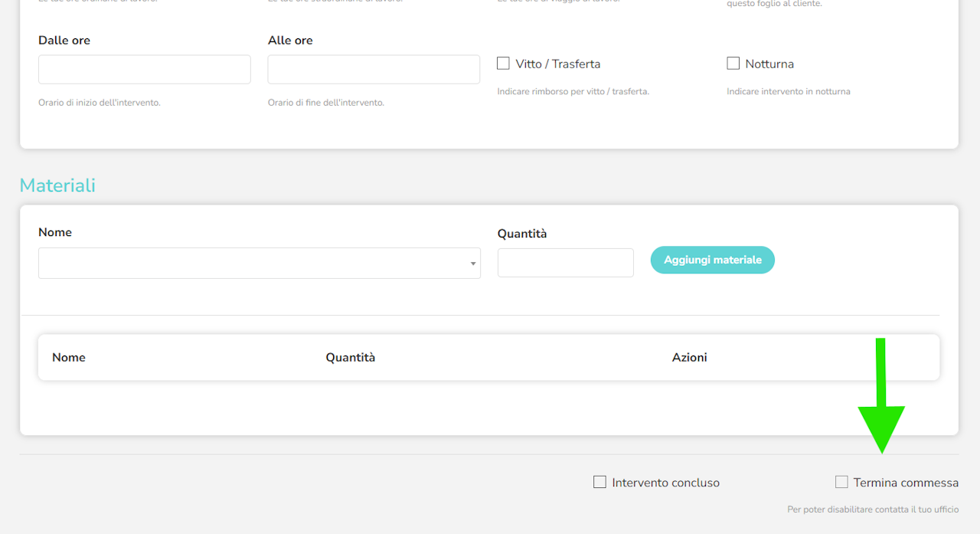Click the Termina commessa label text

tap(906, 483)
